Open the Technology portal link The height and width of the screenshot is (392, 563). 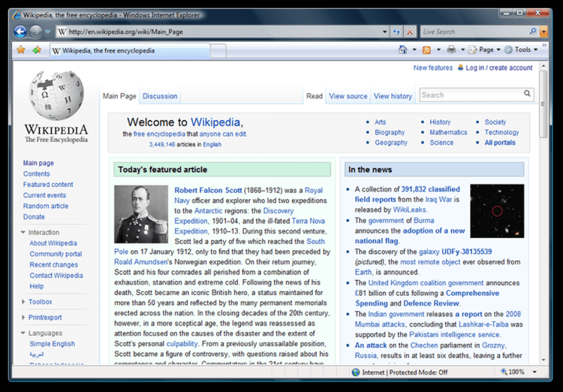[x=501, y=132]
